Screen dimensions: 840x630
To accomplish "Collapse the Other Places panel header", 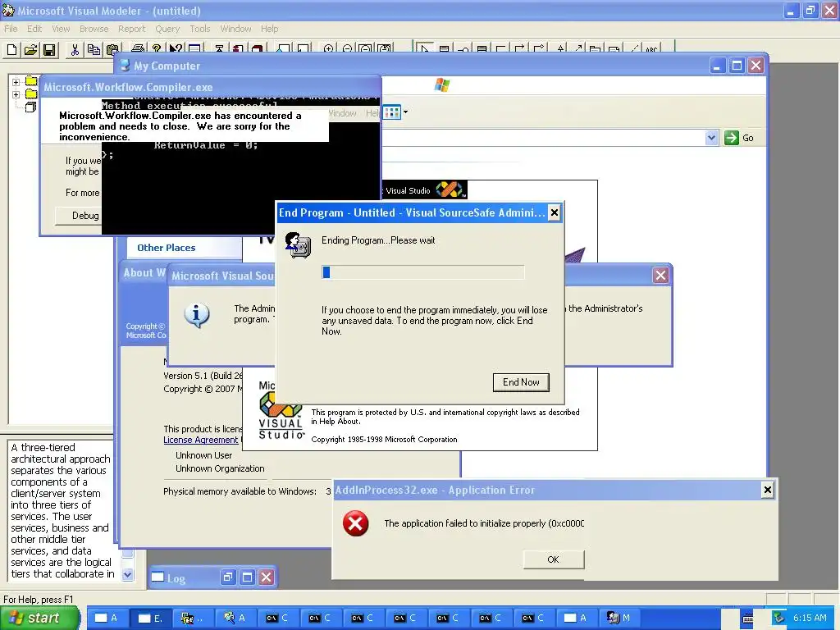I will click(x=185, y=248).
